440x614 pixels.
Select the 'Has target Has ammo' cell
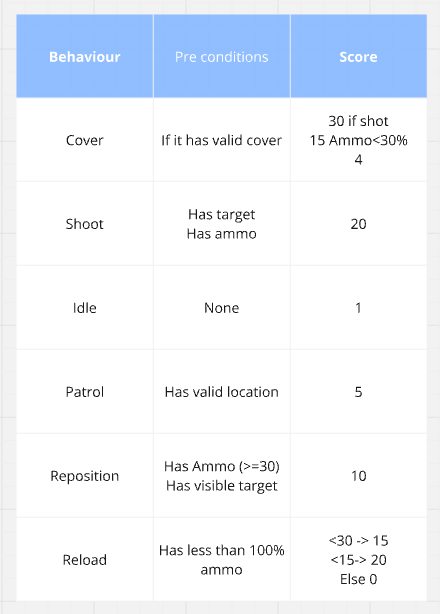click(222, 224)
